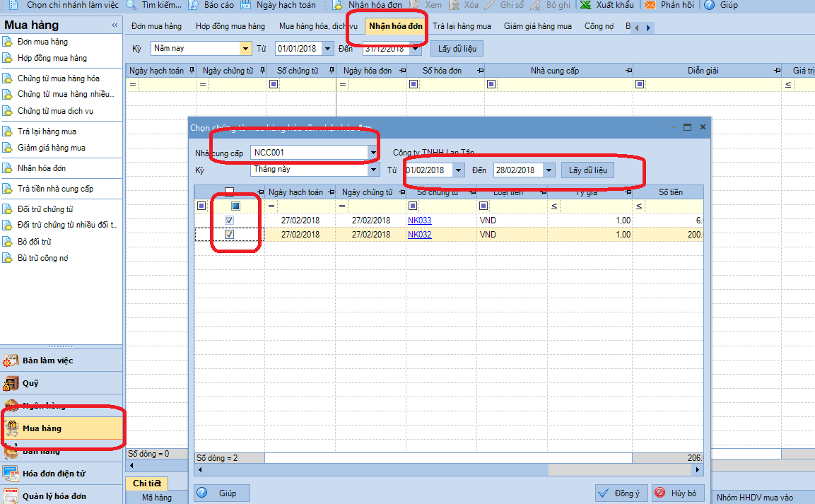Viewport: 815px width, 504px height.
Task: Switch to Đơn mua hàng tab
Action: tap(156, 26)
